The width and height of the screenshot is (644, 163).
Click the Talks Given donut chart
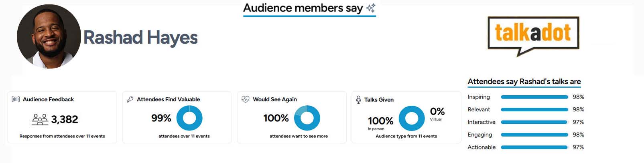click(x=412, y=119)
